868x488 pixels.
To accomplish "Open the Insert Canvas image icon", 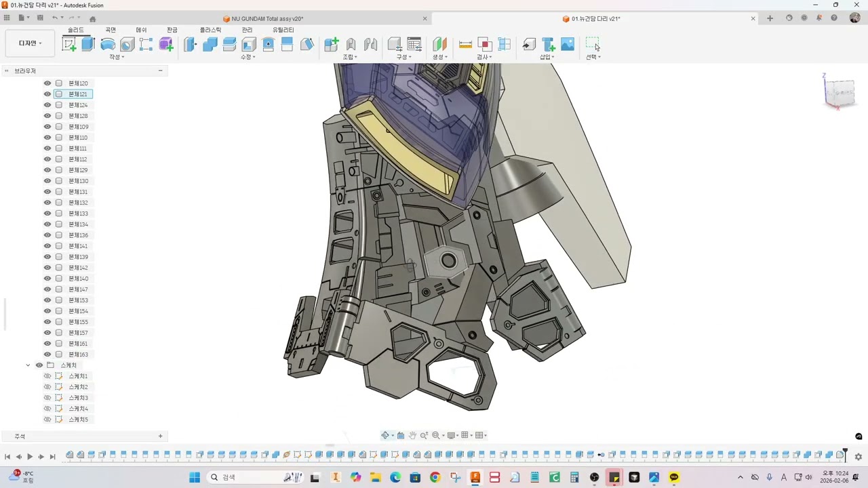I will [x=568, y=45].
